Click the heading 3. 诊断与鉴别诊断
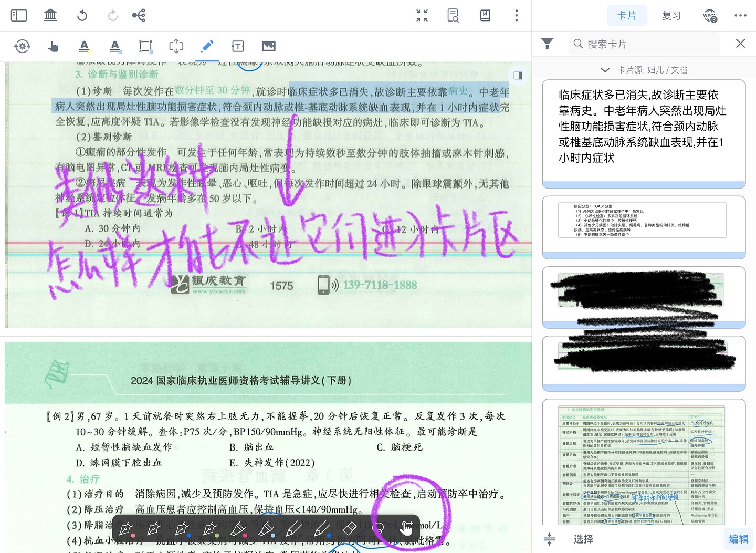 [x=117, y=74]
